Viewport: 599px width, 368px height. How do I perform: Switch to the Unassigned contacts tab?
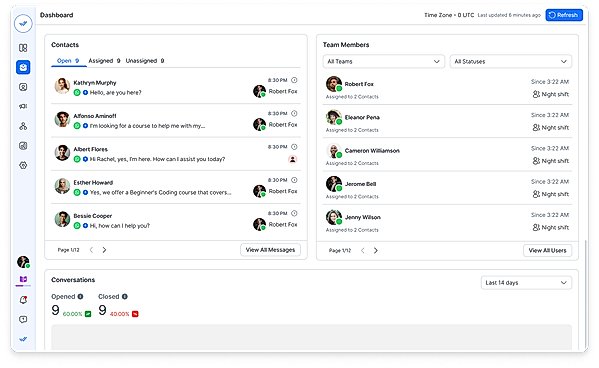click(x=145, y=61)
